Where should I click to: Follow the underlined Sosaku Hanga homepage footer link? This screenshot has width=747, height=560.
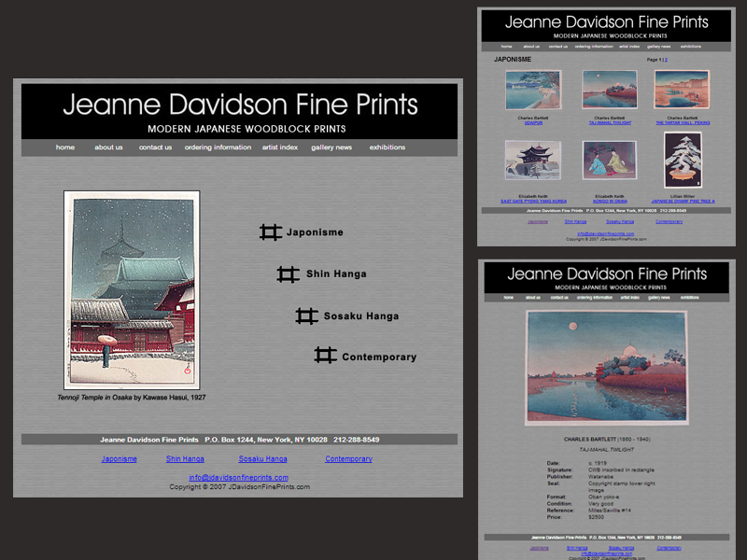tap(262, 459)
